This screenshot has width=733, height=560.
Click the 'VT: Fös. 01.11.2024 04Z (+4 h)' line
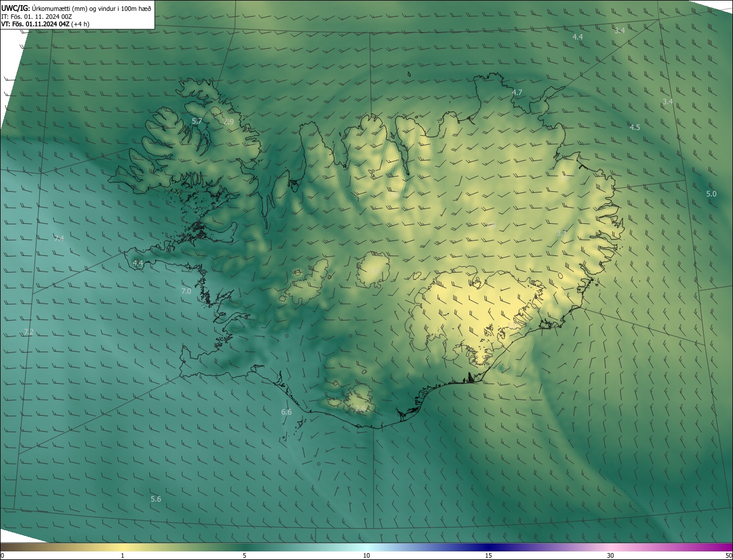click(45, 24)
